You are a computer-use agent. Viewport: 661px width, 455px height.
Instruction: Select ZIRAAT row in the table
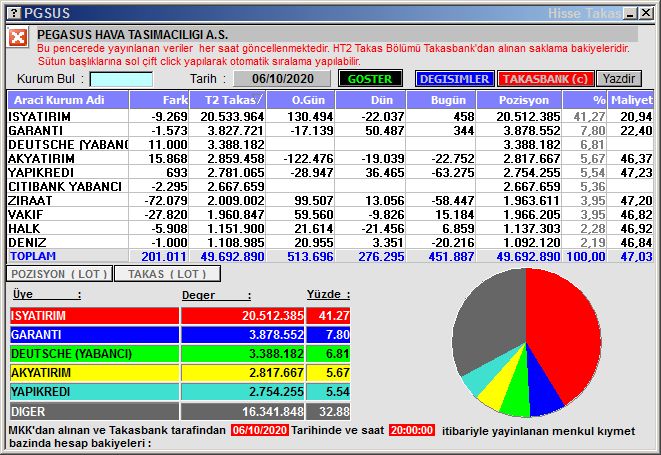click(x=330, y=200)
